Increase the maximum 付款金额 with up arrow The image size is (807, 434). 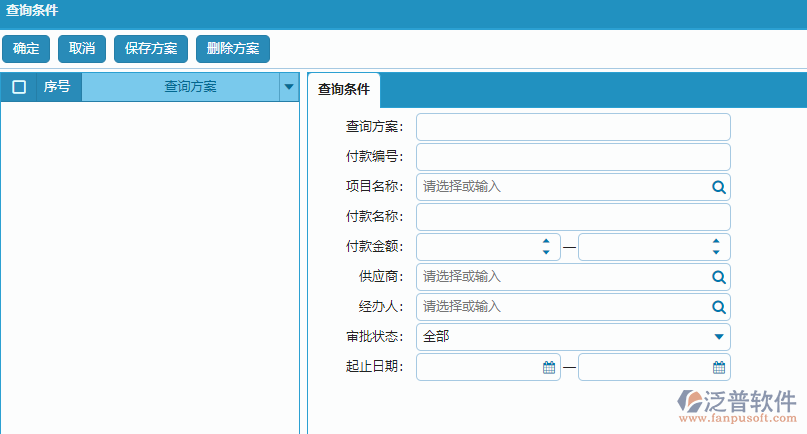pyautogui.click(x=716, y=241)
